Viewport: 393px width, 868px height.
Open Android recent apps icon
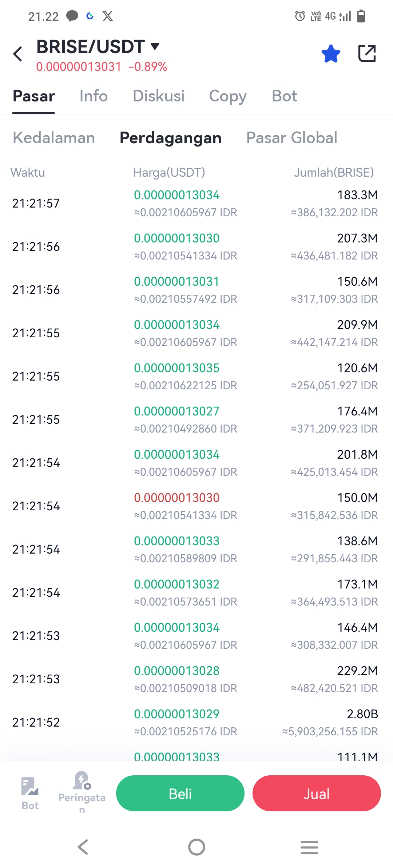tap(309, 847)
